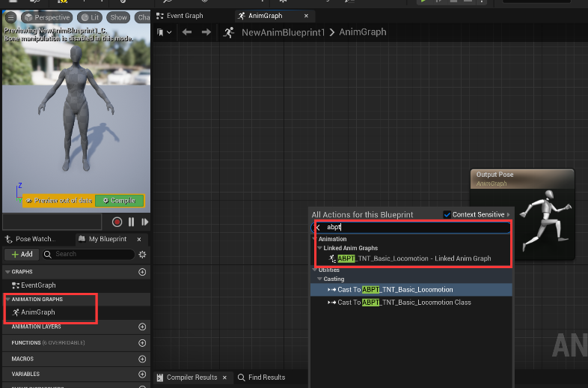This screenshot has width=588, height=388.
Task: Add a new macro with plus icon
Action: click(x=142, y=359)
